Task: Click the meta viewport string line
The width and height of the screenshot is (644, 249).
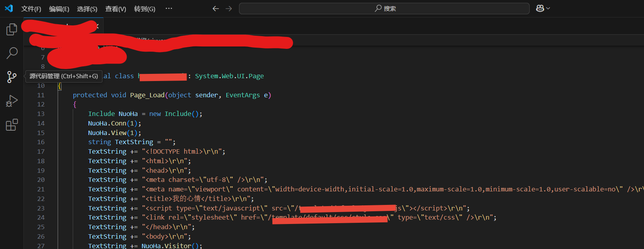Action: (393, 189)
